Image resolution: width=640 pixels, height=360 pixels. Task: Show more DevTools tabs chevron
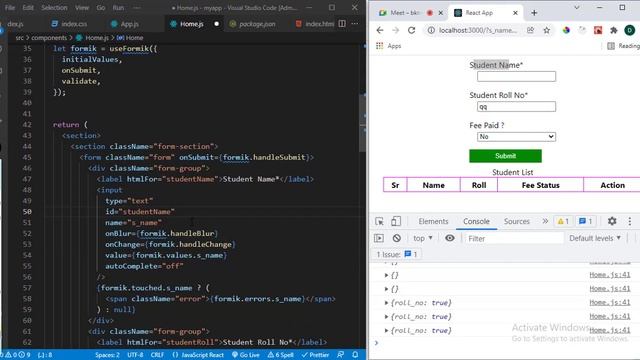pos(545,221)
